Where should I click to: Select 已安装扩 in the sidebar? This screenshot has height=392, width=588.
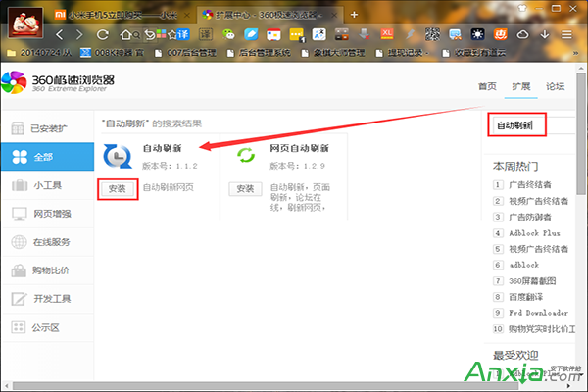(47, 128)
